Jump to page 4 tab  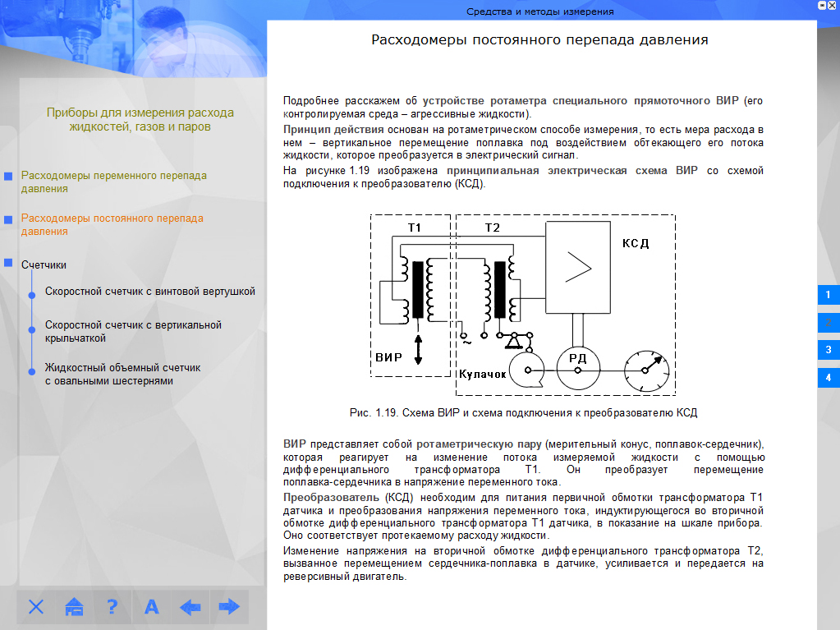tap(828, 378)
